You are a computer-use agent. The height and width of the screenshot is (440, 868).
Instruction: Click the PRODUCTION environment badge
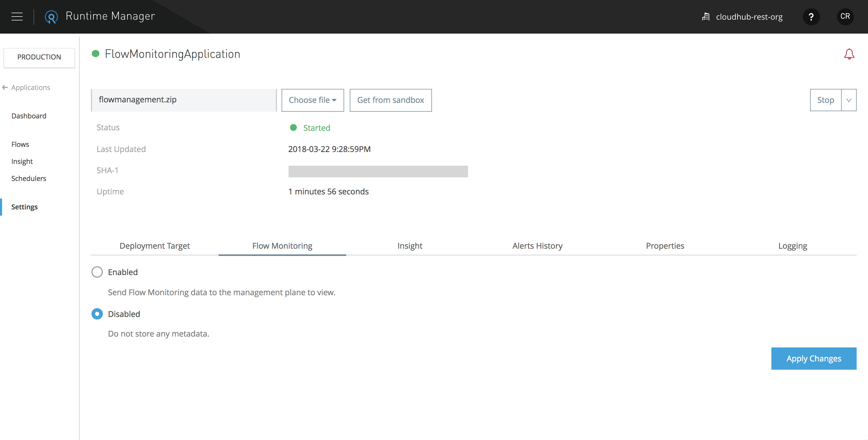(x=39, y=57)
